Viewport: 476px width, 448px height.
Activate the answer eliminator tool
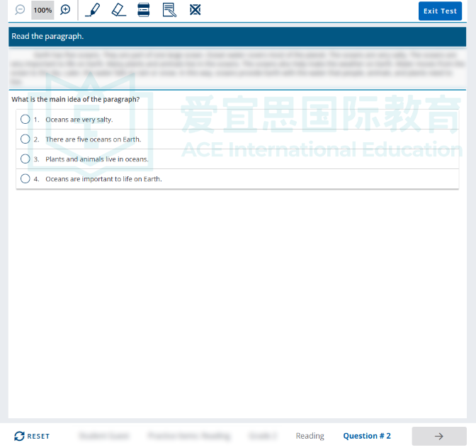[x=195, y=10]
